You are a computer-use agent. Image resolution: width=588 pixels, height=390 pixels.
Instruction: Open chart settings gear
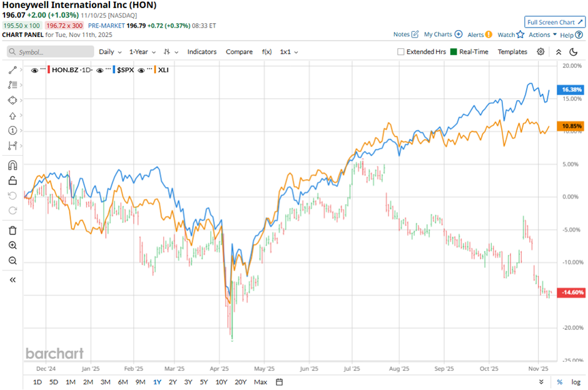(x=540, y=52)
